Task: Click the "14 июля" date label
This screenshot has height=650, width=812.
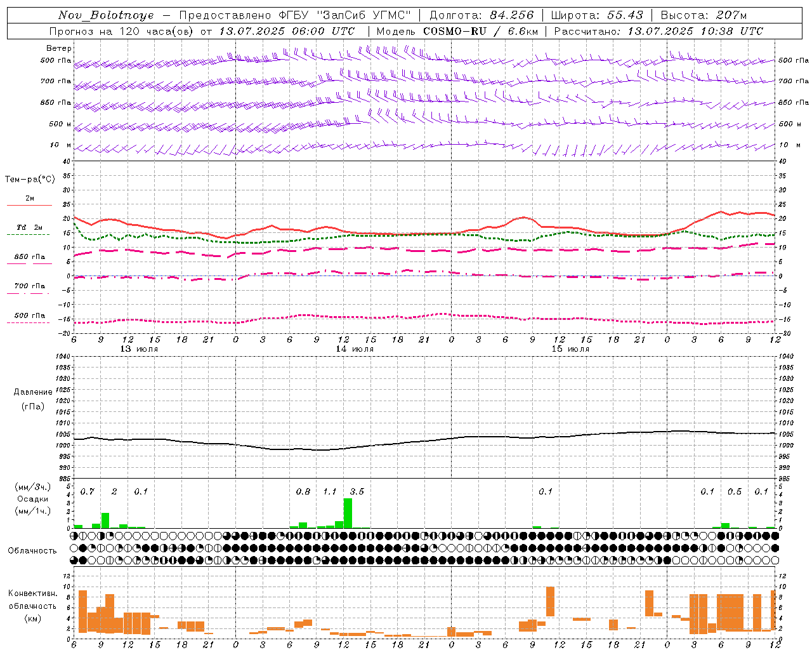Action: point(355,348)
